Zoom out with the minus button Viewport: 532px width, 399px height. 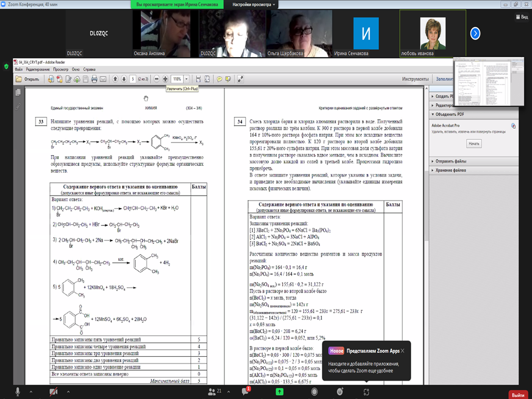point(157,79)
